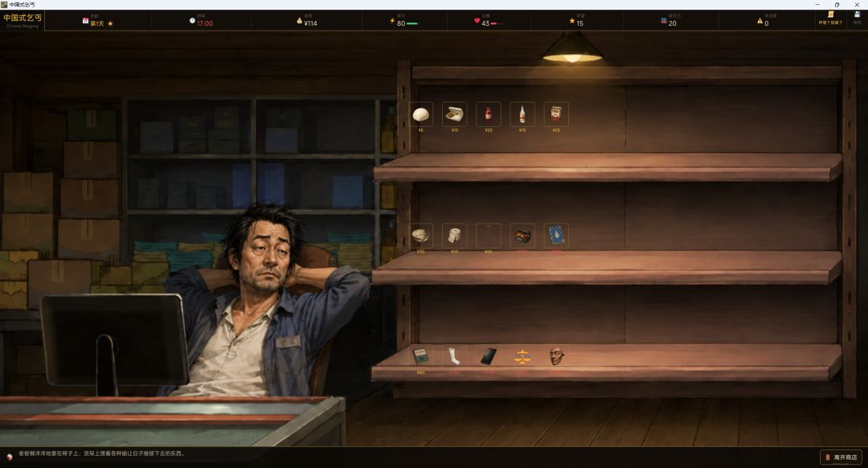Click the computer monitor on the counter
The height and width of the screenshot is (468, 868).
pos(115,343)
